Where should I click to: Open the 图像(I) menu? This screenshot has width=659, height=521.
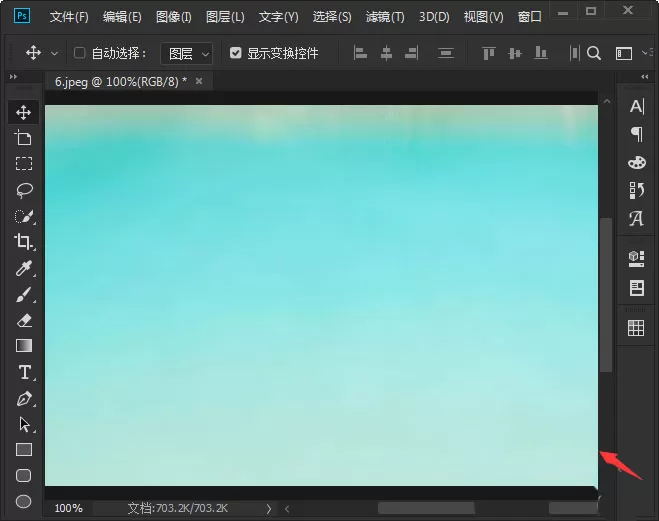[174, 17]
